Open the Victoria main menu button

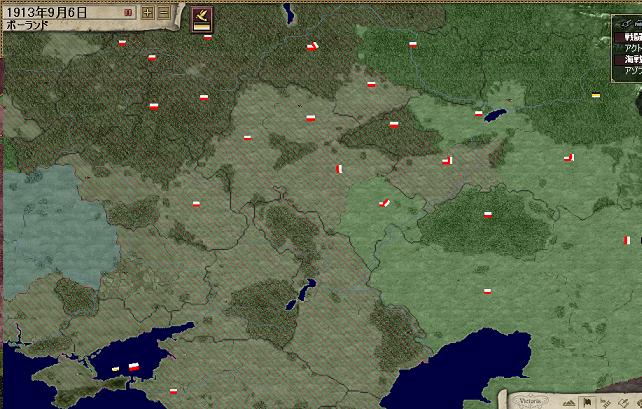tap(530, 400)
